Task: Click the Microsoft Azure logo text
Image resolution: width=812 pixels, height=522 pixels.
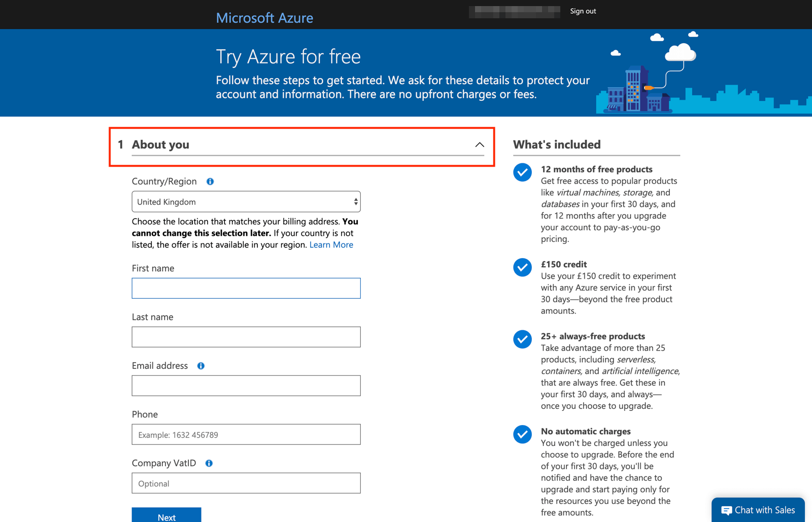Action: click(264, 18)
